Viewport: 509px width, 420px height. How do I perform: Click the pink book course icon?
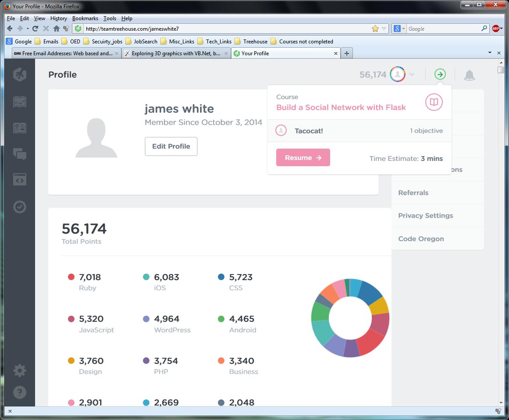point(434,102)
